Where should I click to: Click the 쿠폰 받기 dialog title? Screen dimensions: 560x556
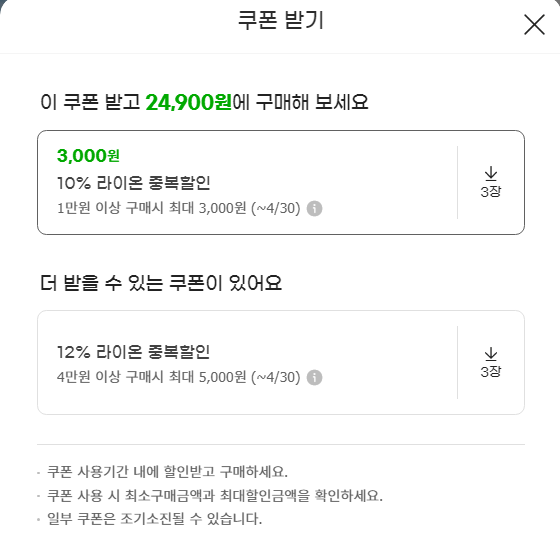tap(281, 20)
